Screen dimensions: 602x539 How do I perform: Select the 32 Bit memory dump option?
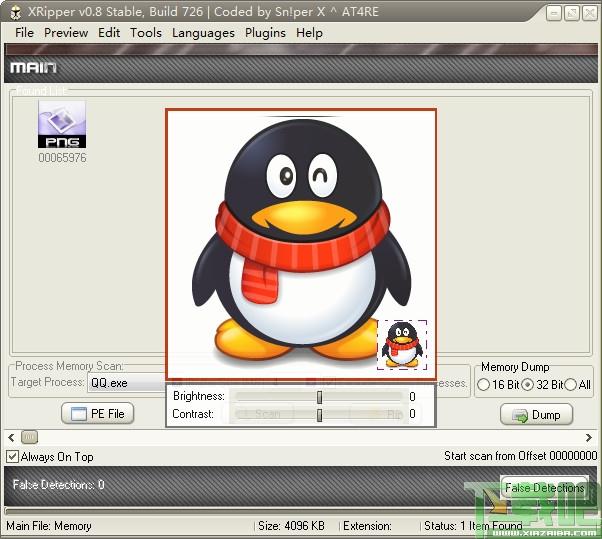point(542,384)
